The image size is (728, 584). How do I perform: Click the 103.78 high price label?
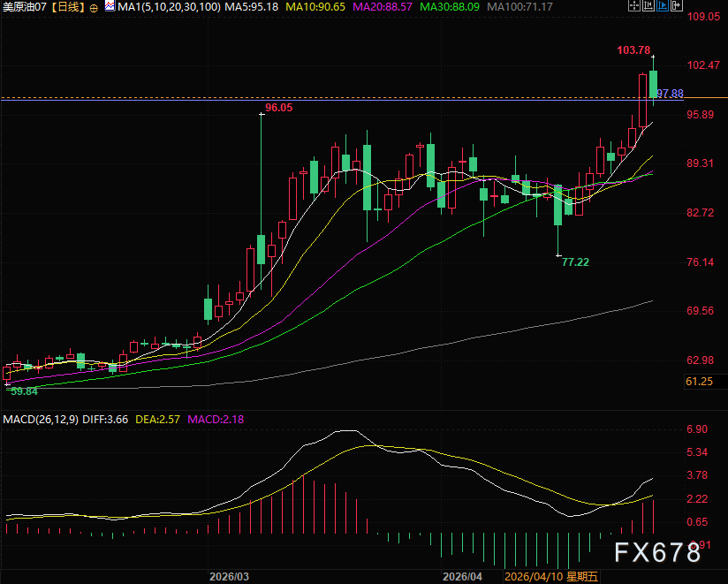coord(633,50)
